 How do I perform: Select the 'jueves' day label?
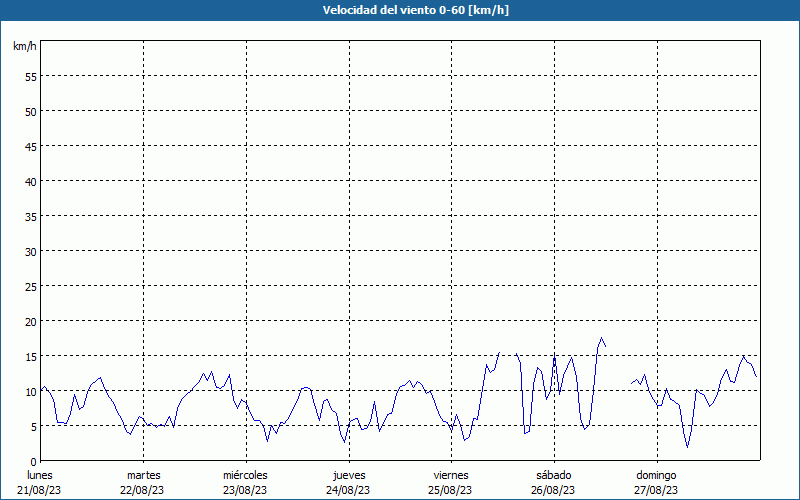click(x=349, y=476)
